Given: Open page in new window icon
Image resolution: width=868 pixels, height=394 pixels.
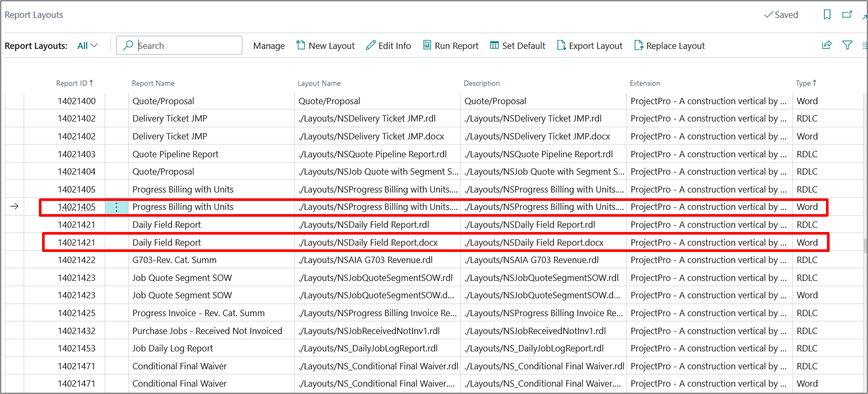Looking at the screenshot, I should [847, 15].
